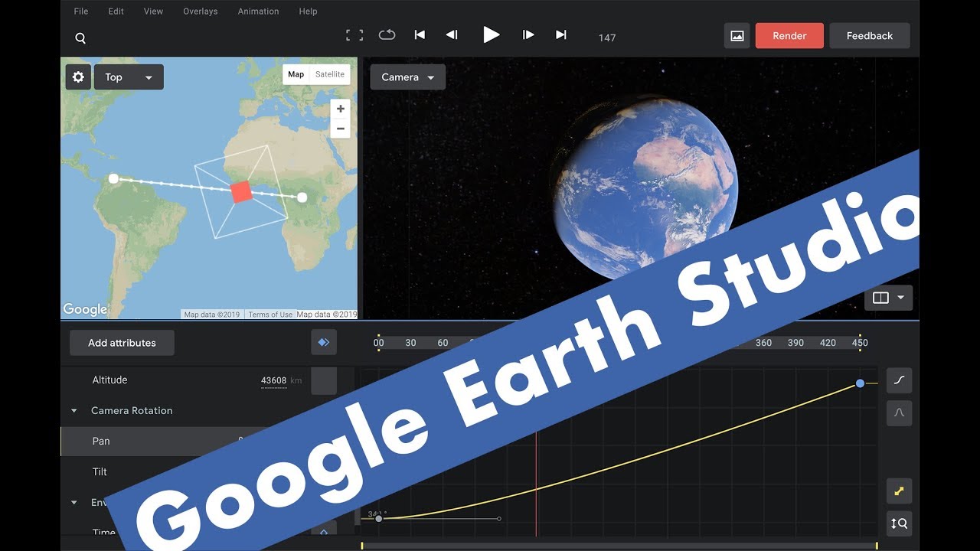Open the Help menu
Image resolution: width=980 pixels, height=551 pixels.
pyautogui.click(x=308, y=11)
